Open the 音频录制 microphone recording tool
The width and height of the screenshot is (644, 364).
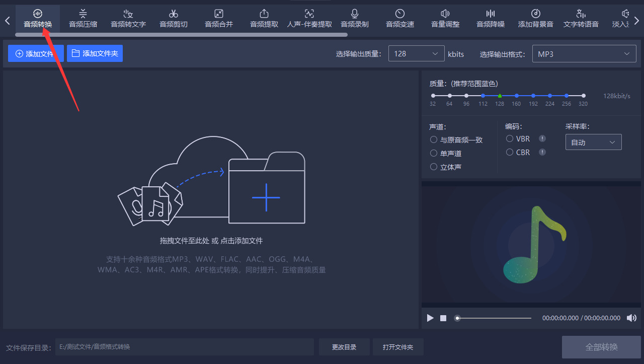tap(355, 18)
